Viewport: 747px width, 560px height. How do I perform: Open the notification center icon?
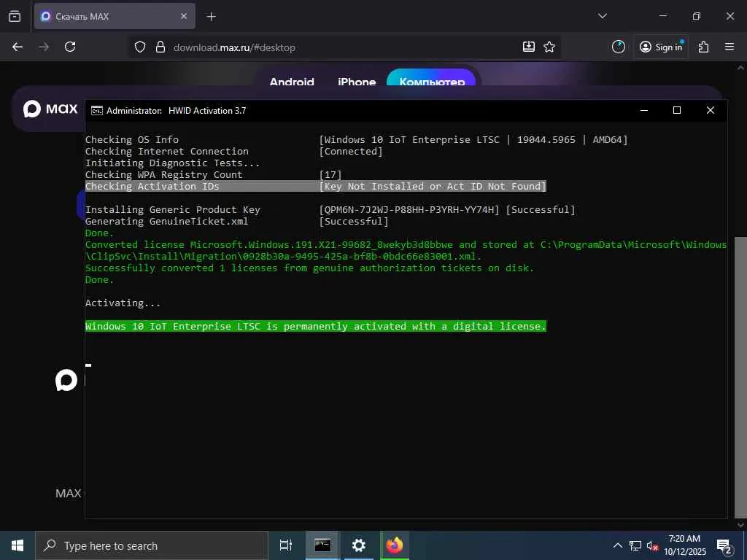click(724, 546)
